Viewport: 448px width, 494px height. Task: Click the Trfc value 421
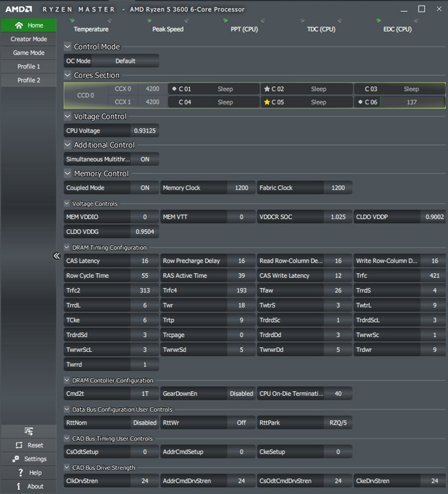point(434,276)
